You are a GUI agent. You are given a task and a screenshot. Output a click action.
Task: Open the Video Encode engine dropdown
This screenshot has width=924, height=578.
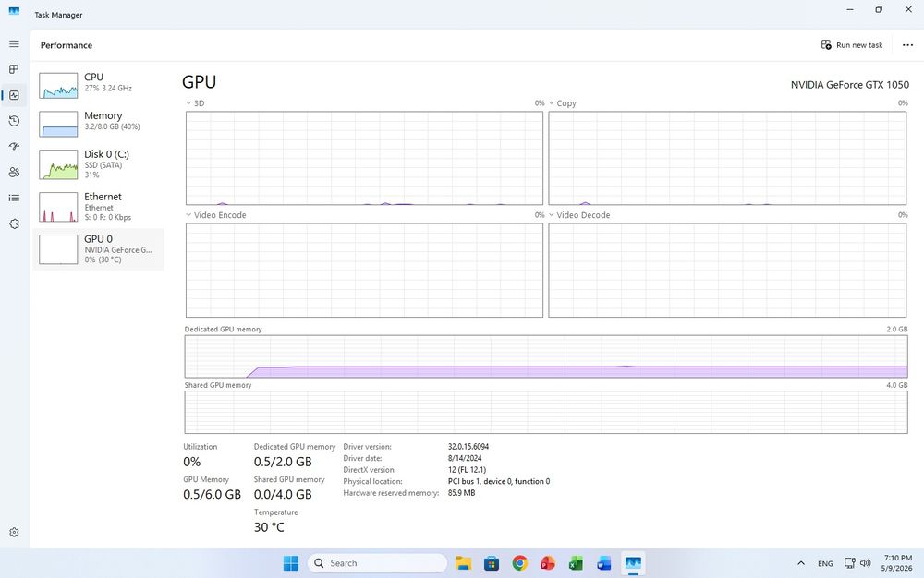click(215, 215)
